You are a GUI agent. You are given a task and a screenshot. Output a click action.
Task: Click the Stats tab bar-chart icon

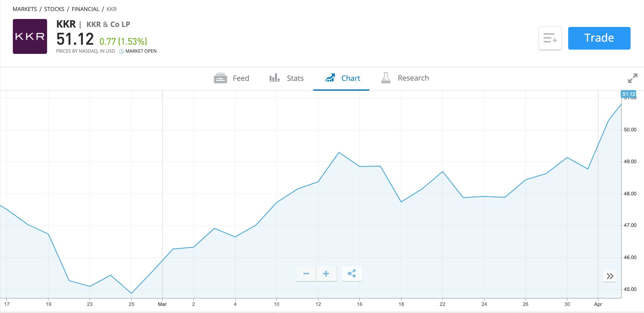click(x=275, y=78)
